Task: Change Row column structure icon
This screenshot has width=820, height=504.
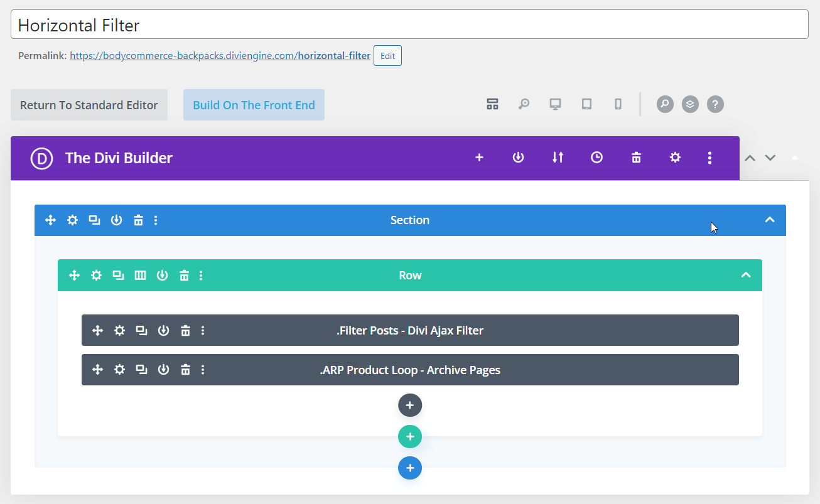Action: pyautogui.click(x=140, y=276)
